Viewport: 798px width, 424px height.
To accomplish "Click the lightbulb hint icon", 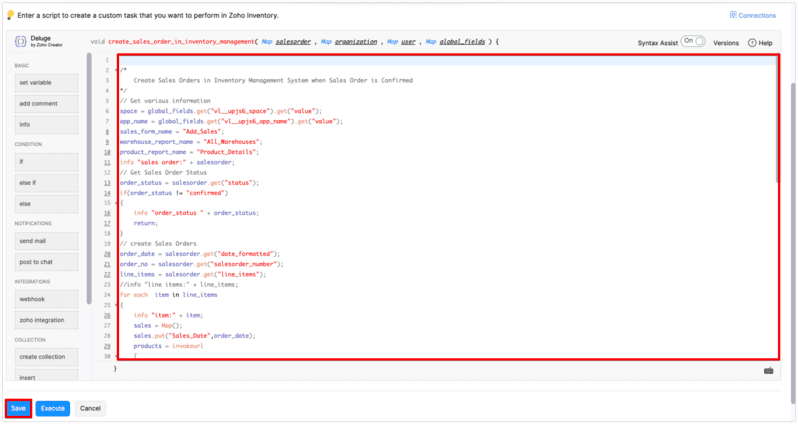I will pyautogui.click(x=10, y=16).
